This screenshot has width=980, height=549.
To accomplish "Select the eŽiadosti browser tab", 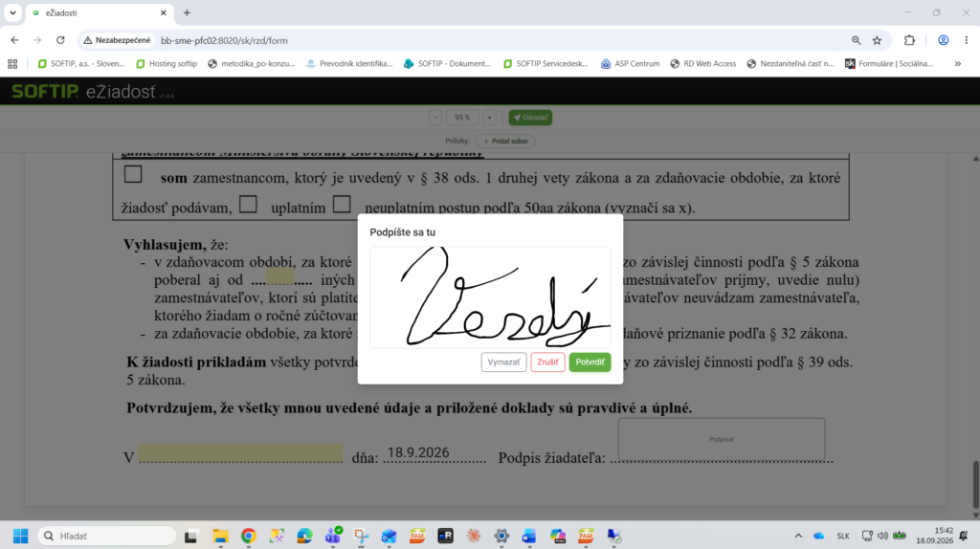I will 100,12.
